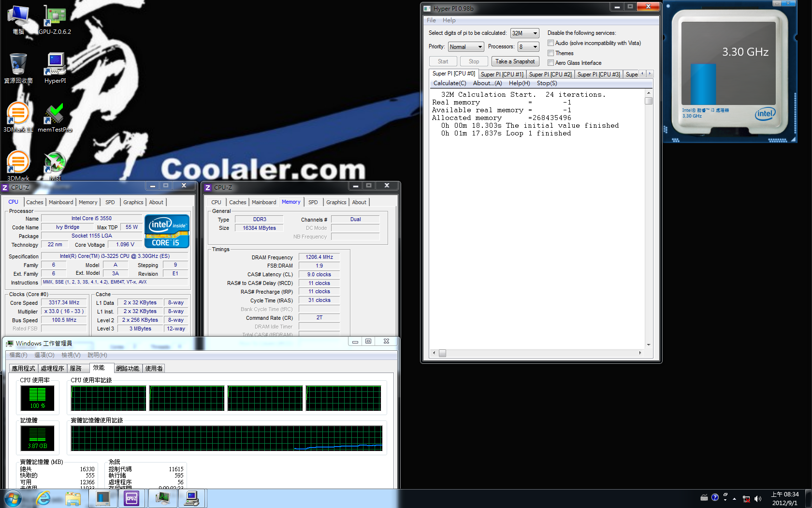Open the 3DMark 11 desktop shortcut
This screenshot has width=812, height=508.
coord(18,117)
